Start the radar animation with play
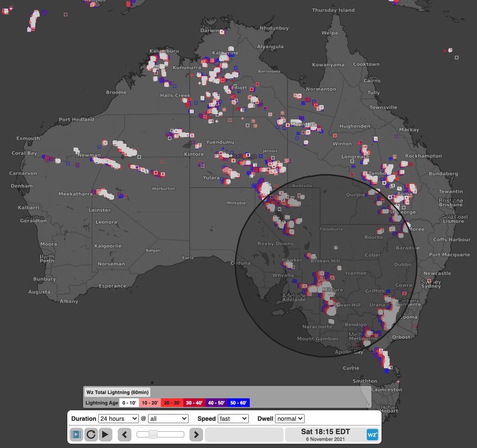The image size is (477, 448). [106, 435]
